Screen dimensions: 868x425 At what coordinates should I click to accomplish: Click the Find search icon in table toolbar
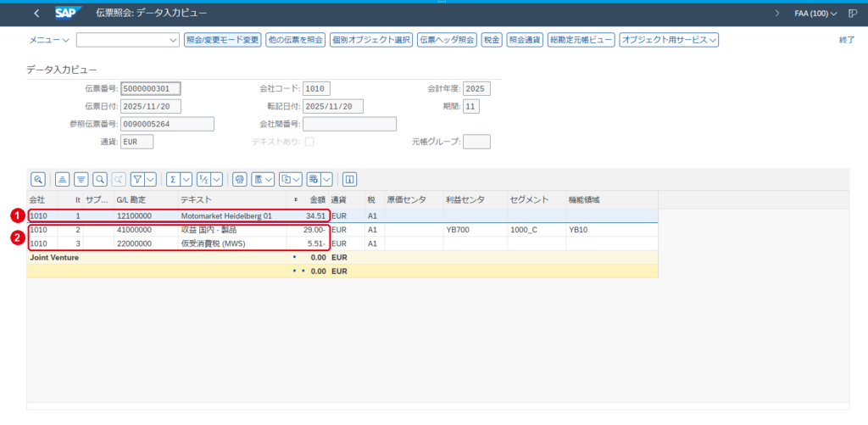(x=100, y=179)
